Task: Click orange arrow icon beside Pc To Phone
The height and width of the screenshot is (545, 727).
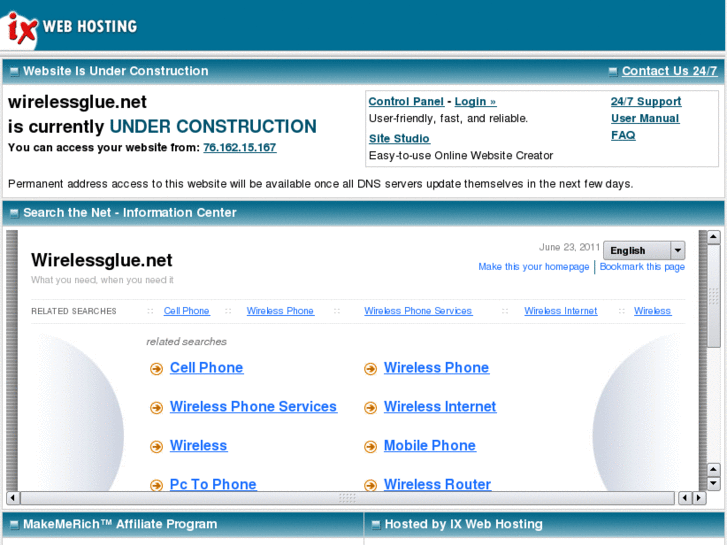Action: point(156,485)
